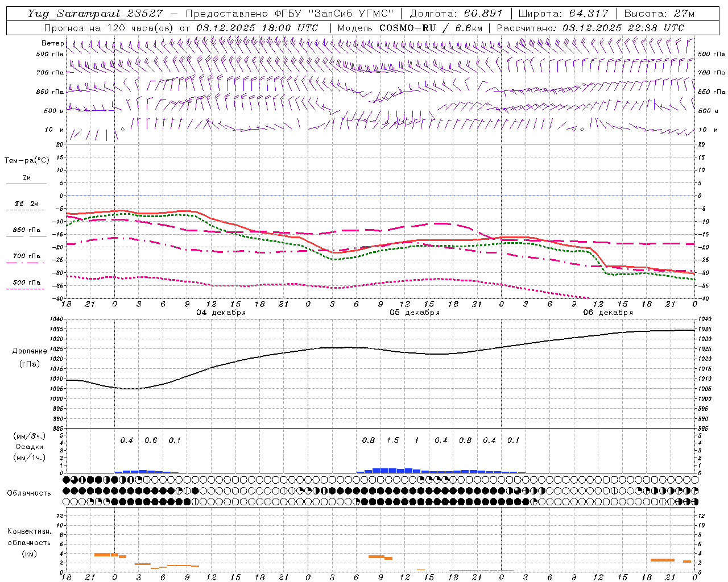Click the 05 декабря date label
The height and width of the screenshot is (582, 728).
tap(415, 313)
